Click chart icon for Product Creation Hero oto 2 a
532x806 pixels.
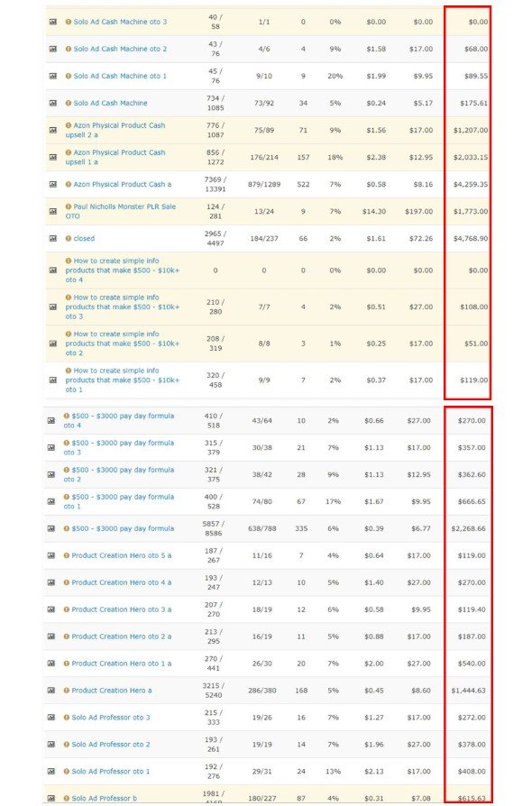click(x=50, y=637)
